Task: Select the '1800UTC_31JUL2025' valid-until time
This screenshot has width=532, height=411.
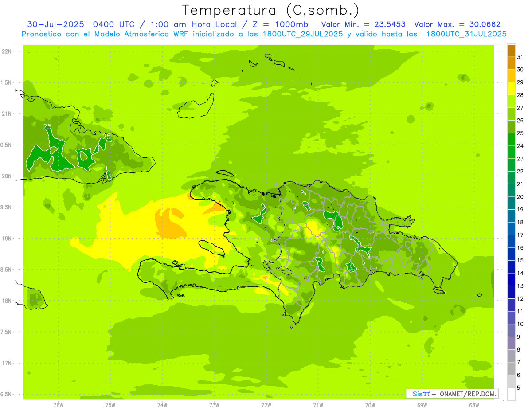Action: (466, 34)
